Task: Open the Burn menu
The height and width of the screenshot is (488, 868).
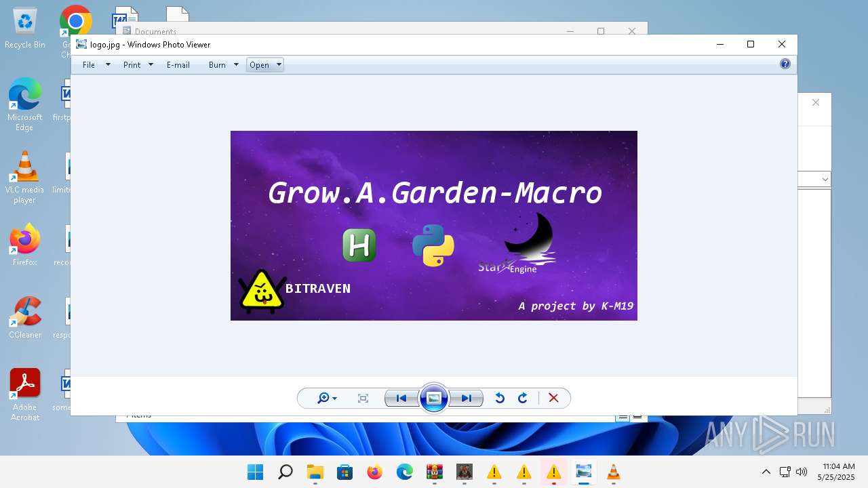Action: coord(217,65)
